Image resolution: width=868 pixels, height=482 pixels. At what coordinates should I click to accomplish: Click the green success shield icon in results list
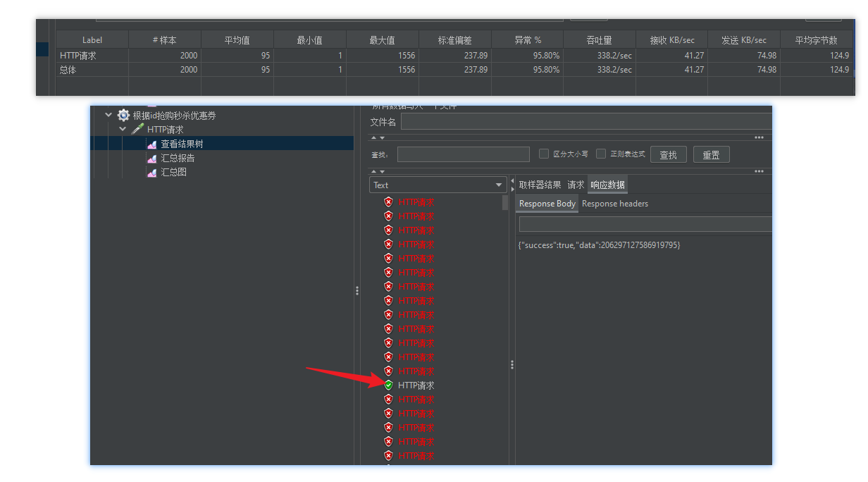(388, 385)
